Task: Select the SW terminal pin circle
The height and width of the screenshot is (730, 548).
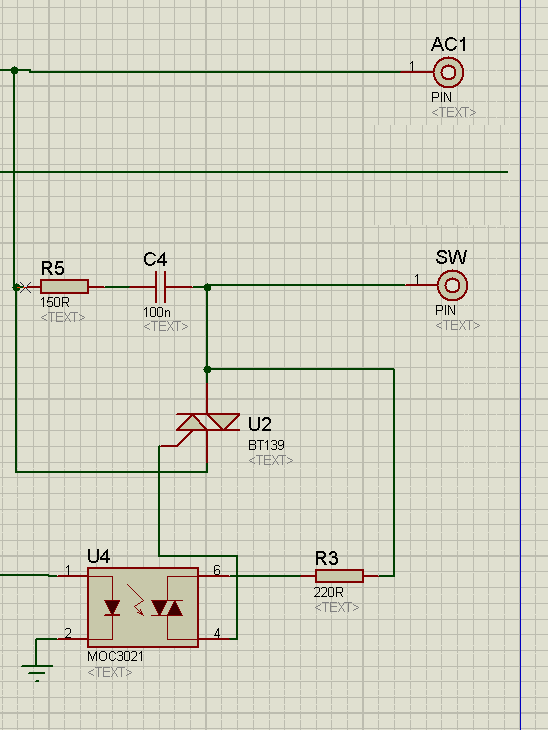Action: [453, 285]
